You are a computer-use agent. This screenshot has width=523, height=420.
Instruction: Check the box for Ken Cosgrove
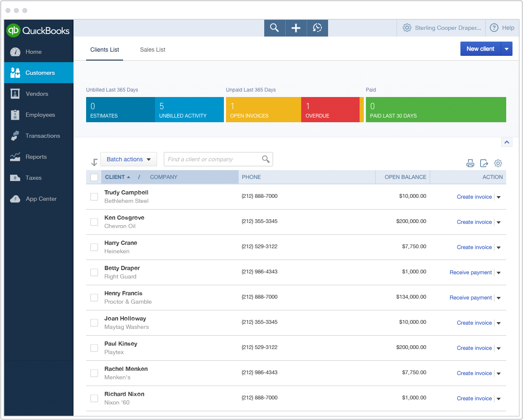point(94,222)
